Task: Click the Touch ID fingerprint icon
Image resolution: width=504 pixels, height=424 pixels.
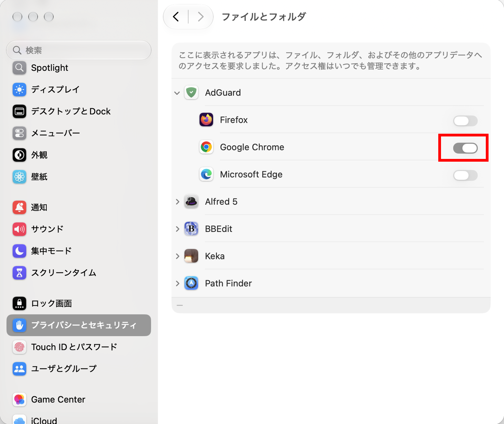Action: (20, 347)
